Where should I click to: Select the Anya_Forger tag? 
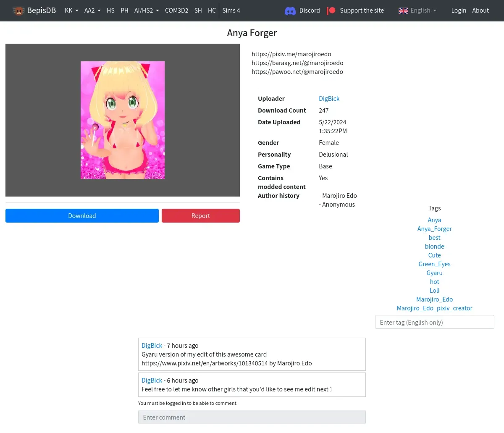coord(434,229)
